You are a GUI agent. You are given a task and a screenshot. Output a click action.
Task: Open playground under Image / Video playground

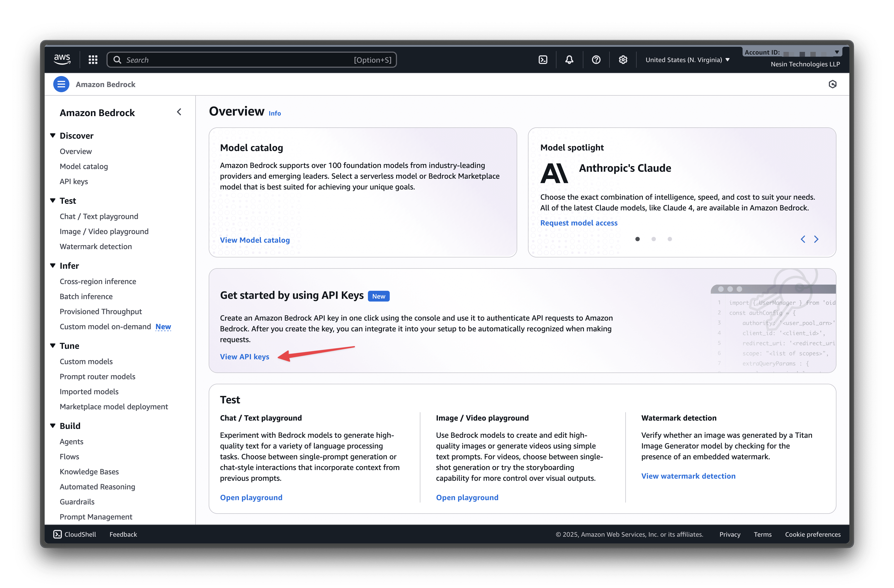[x=467, y=497]
